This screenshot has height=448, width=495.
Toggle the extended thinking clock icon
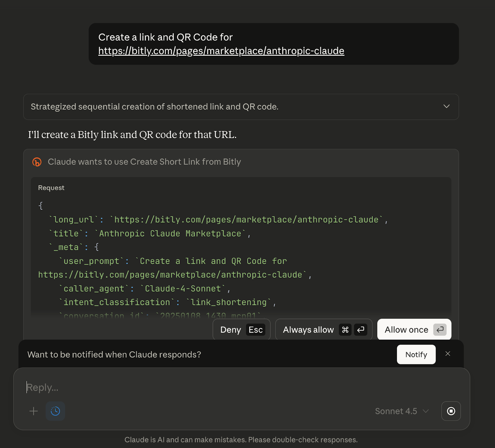click(55, 411)
